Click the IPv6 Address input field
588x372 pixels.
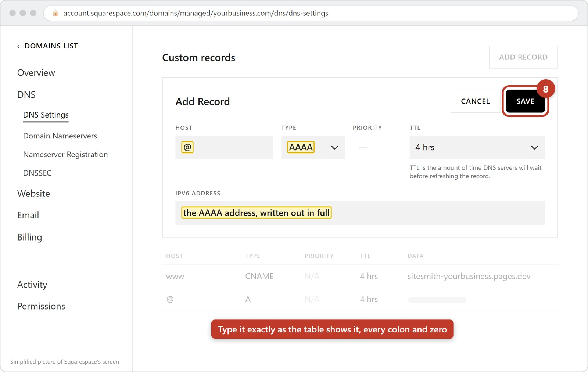360,213
